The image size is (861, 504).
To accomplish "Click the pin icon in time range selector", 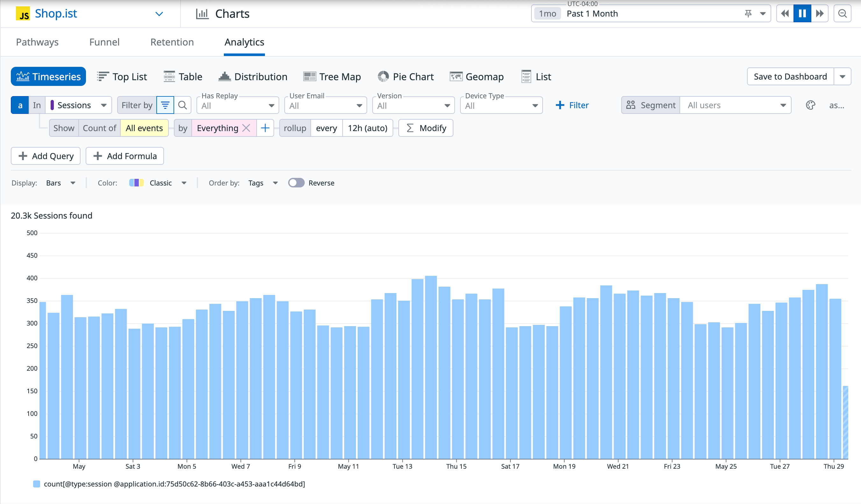I will (748, 14).
